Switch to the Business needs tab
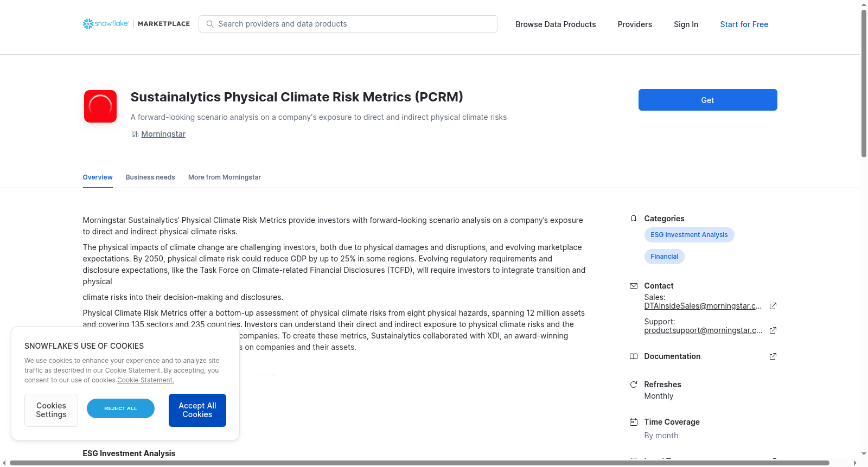This screenshot has width=868, height=467. pyautogui.click(x=150, y=177)
